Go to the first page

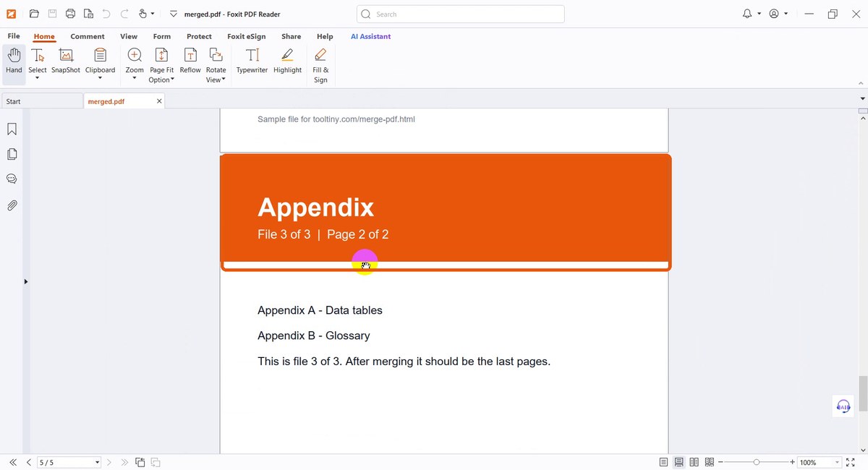click(13, 462)
